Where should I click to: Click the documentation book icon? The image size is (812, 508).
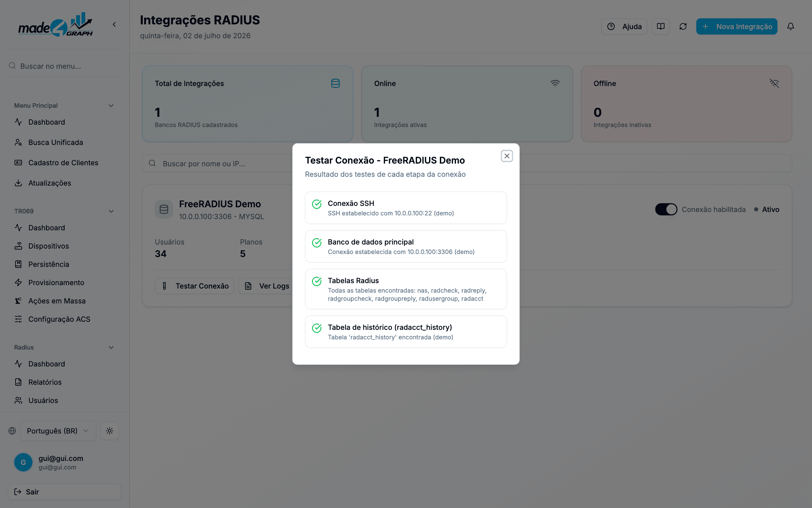[x=660, y=26]
